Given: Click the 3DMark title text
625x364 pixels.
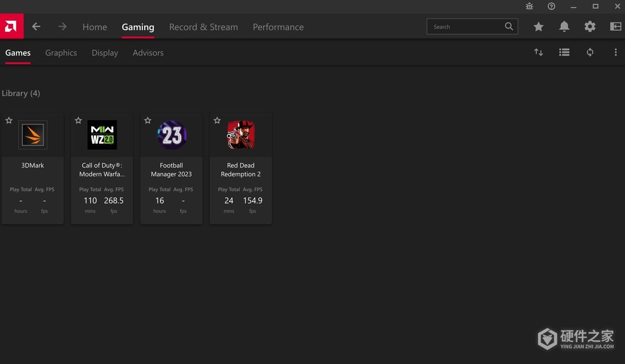Looking at the screenshot, I should pyautogui.click(x=33, y=165).
